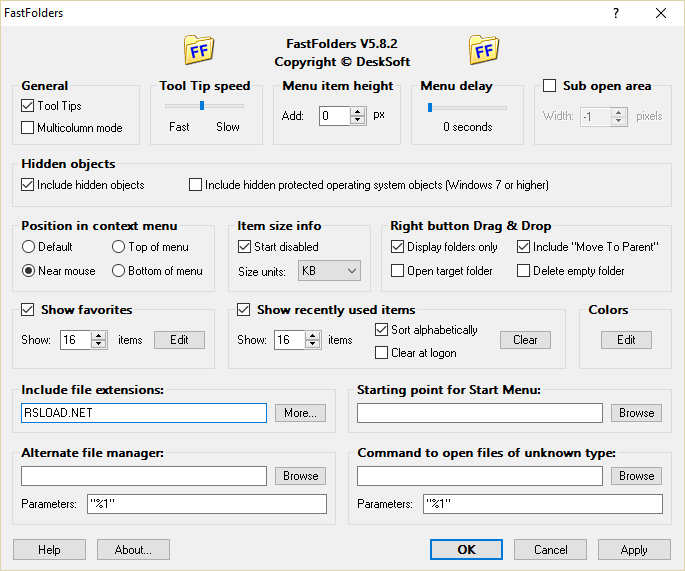Click the About... button

(x=133, y=550)
